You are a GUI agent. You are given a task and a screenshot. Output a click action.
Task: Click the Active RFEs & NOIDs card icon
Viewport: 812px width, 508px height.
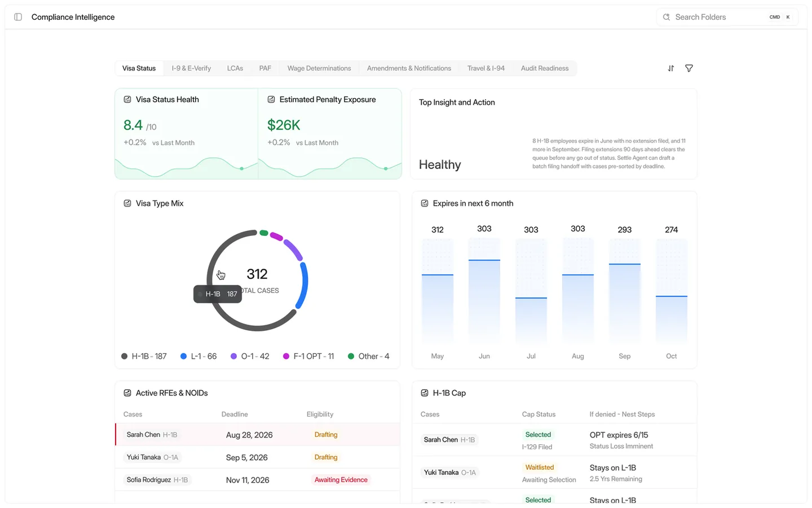(127, 393)
